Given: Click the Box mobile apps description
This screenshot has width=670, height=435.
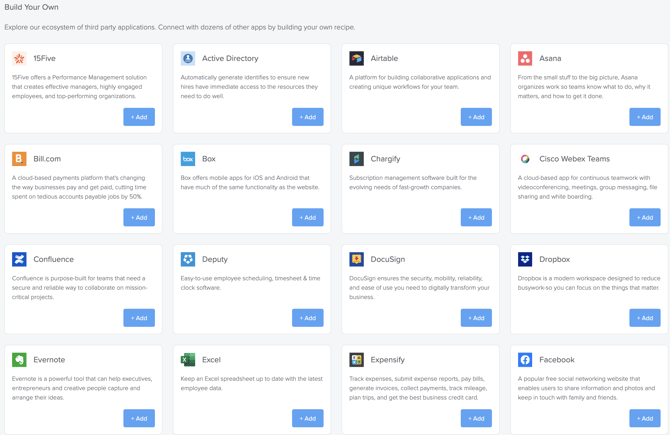Looking at the screenshot, I should coord(250,182).
